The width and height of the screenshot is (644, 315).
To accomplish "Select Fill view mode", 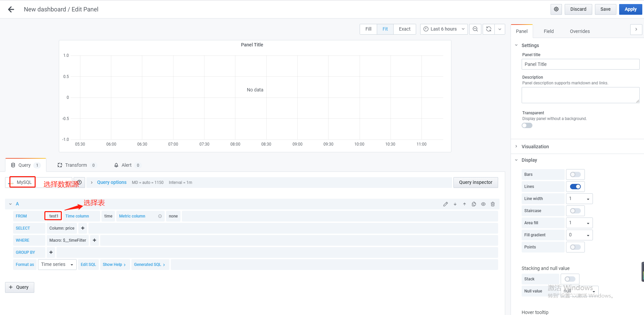I will pyautogui.click(x=368, y=29).
